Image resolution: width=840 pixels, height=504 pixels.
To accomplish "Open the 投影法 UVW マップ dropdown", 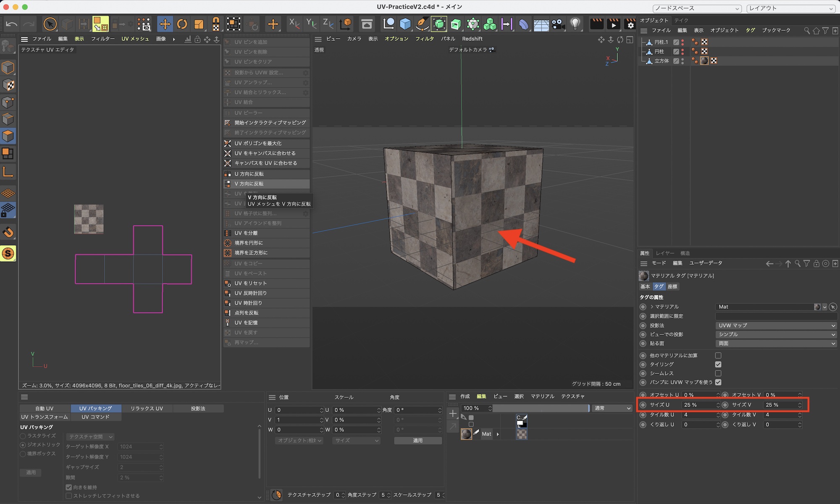I will 775,325.
